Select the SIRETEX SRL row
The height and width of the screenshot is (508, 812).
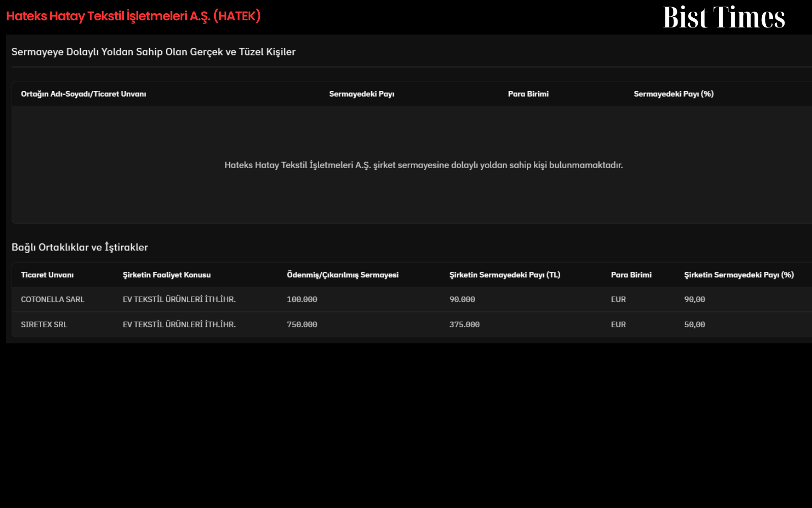(412, 324)
